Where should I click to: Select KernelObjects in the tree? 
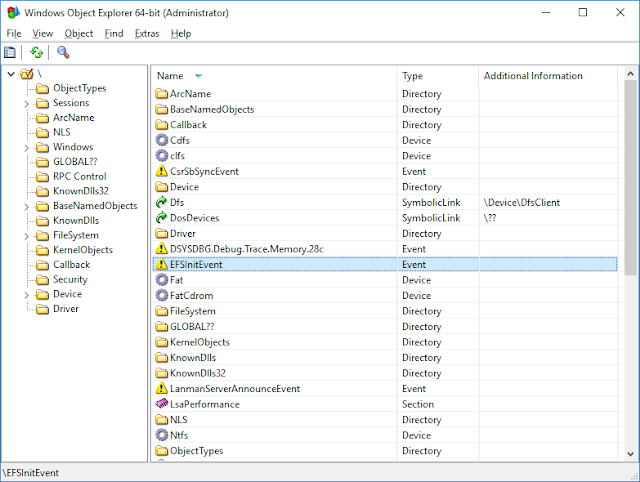point(83,250)
